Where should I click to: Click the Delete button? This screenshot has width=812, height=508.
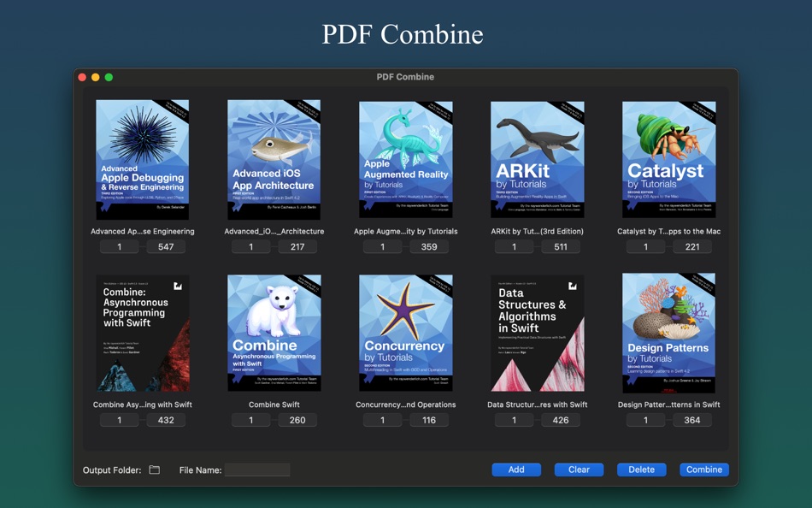[x=642, y=470]
